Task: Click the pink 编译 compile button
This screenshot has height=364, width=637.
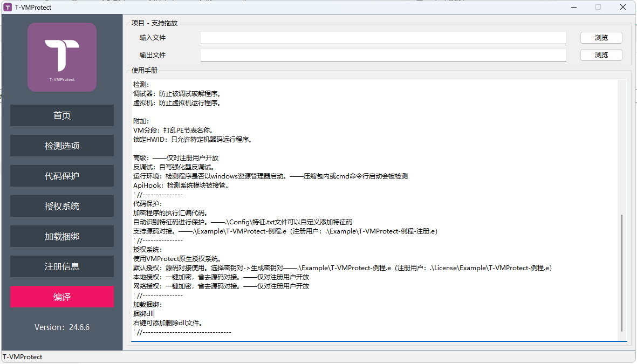Action: tap(61, 297)
